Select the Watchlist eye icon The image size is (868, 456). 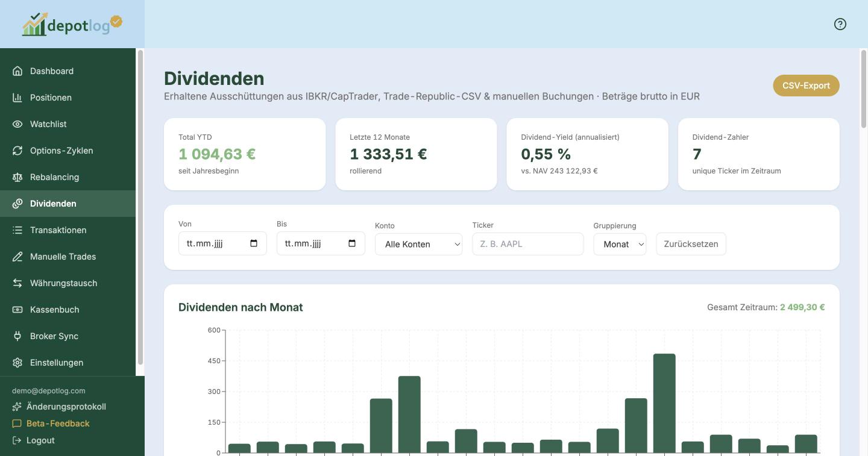click(x=17, y=124)
